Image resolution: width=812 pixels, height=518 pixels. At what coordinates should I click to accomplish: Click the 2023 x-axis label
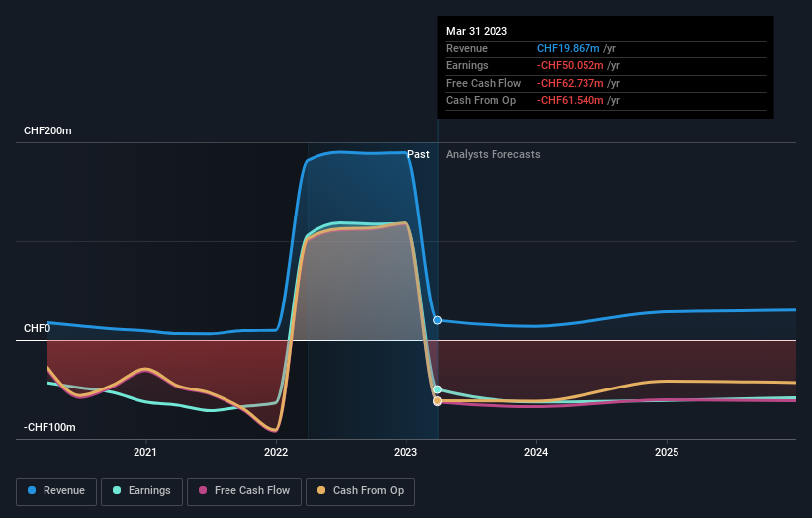[x=406, y=452]
